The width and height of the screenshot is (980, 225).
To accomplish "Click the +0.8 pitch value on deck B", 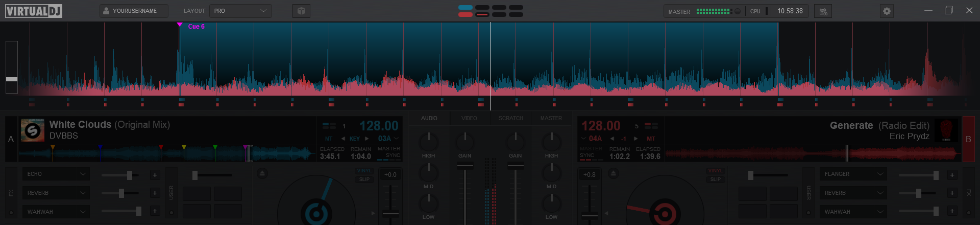I will tap(590, 175).
